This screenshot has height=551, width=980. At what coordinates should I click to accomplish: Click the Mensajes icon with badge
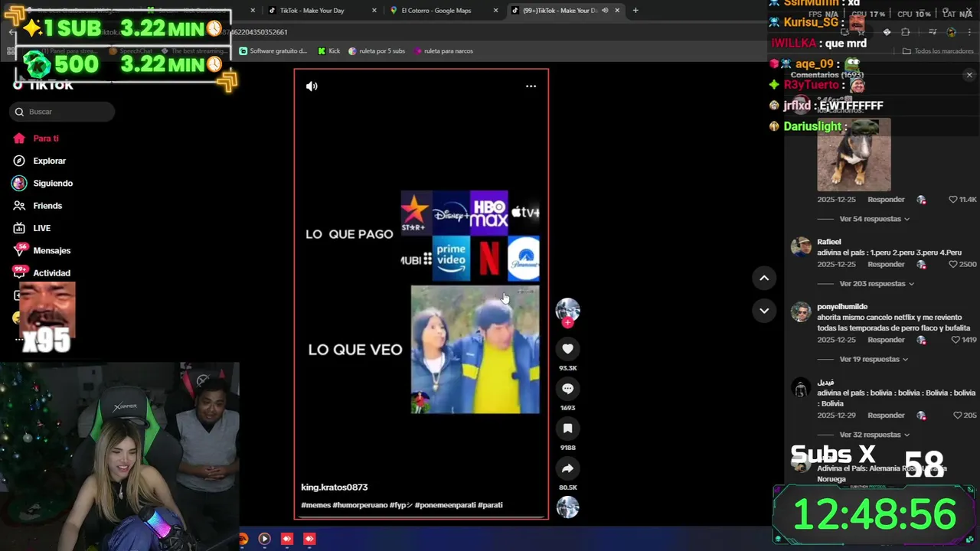(19, 251)
